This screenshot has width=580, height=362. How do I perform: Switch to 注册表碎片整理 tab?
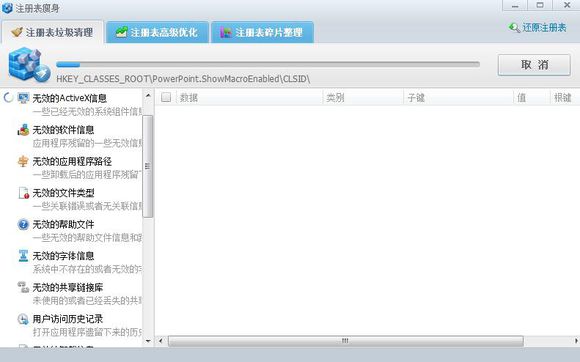point(262,32)
